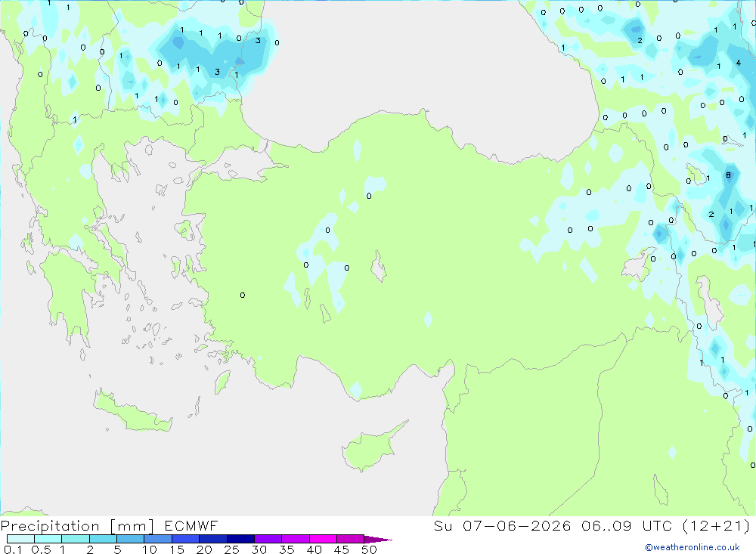
Task: Click the legend label "25"
Action: (x=232, y=549)
